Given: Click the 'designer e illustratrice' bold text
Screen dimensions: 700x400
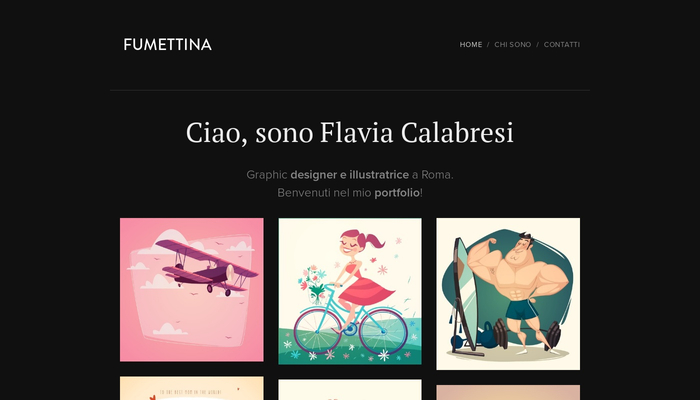Looking at the screenshot, I should (350, 175).
